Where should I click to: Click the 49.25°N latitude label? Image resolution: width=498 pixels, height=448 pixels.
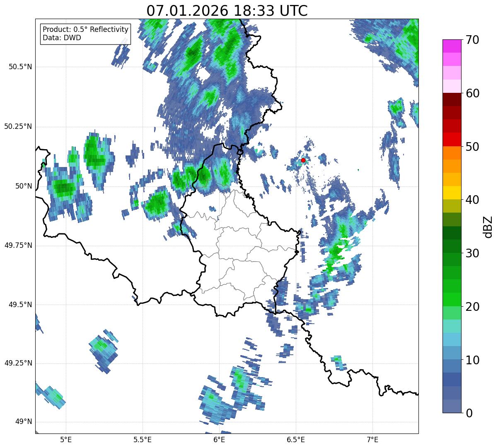[x=18, y=363]
